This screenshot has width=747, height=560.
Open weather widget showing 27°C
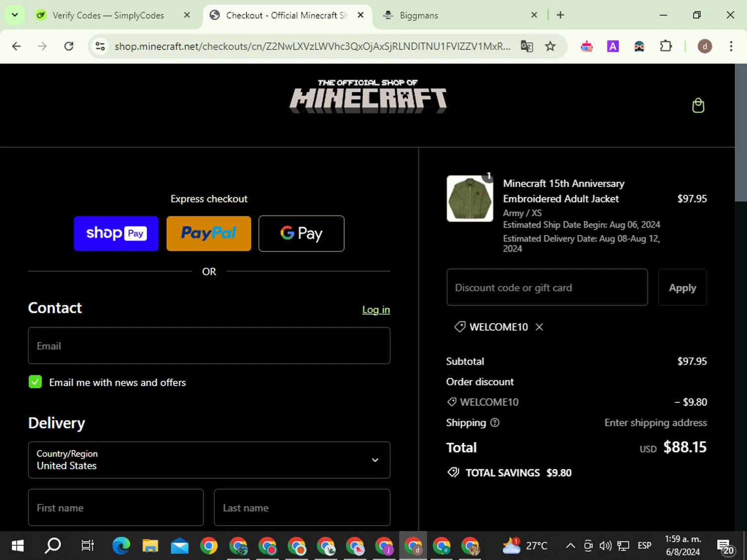(525, 546)
